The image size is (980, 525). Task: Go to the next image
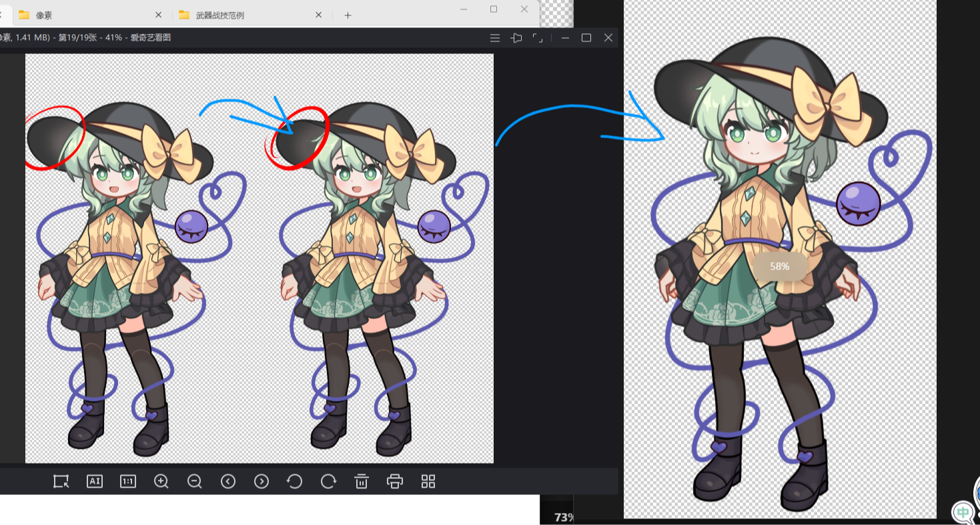coord(262,481)
